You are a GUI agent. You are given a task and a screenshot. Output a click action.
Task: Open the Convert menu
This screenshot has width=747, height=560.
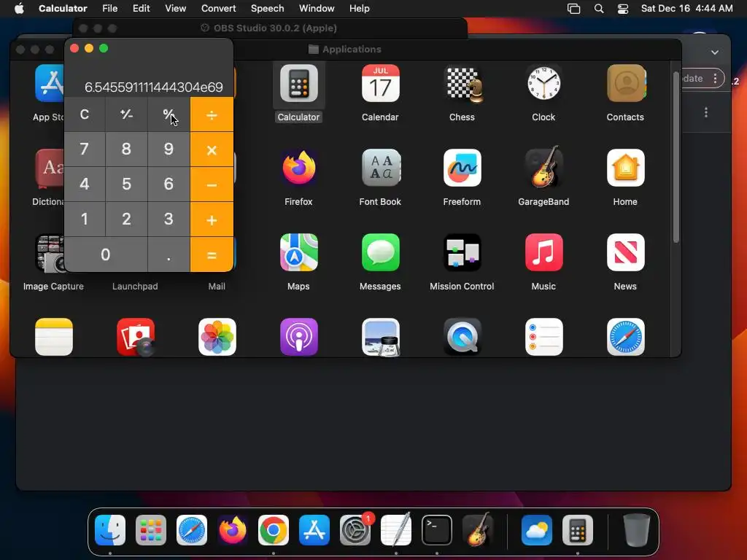click(x=218, y=9)
